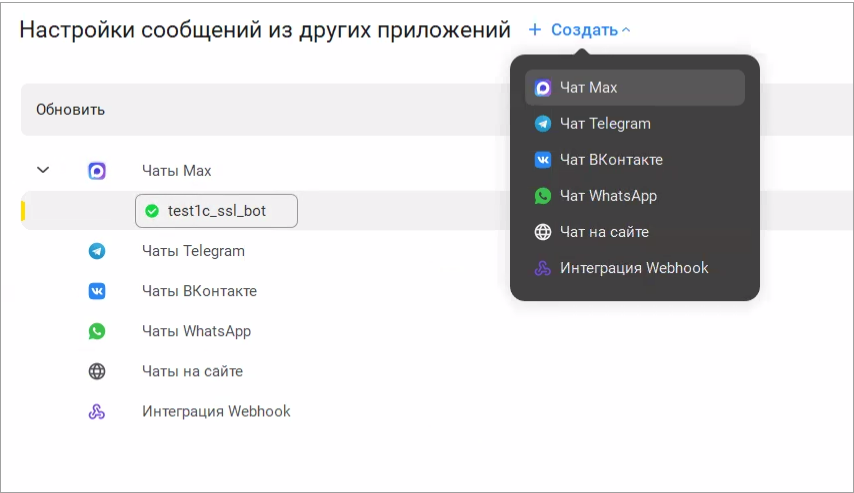Image resolution: width=854 pixels, height=493 pixels.
Task: Select the Чаты на сайте row
Action: pyautogui.click(x=192, y=372)
